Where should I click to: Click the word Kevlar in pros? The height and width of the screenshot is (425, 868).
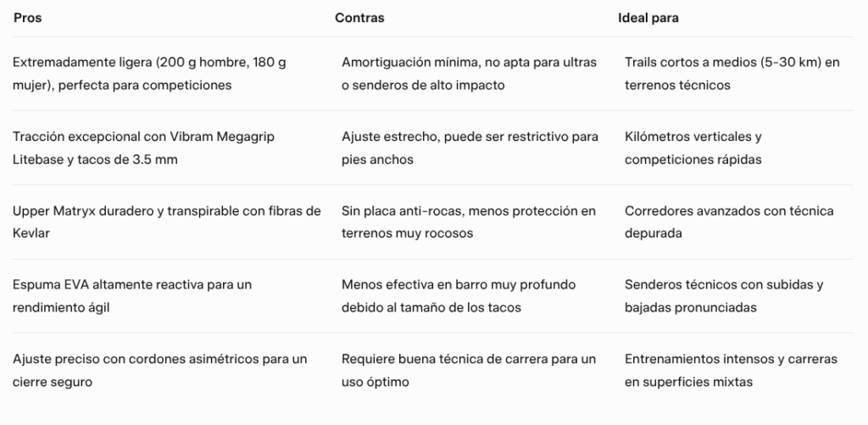click(31, 233)
